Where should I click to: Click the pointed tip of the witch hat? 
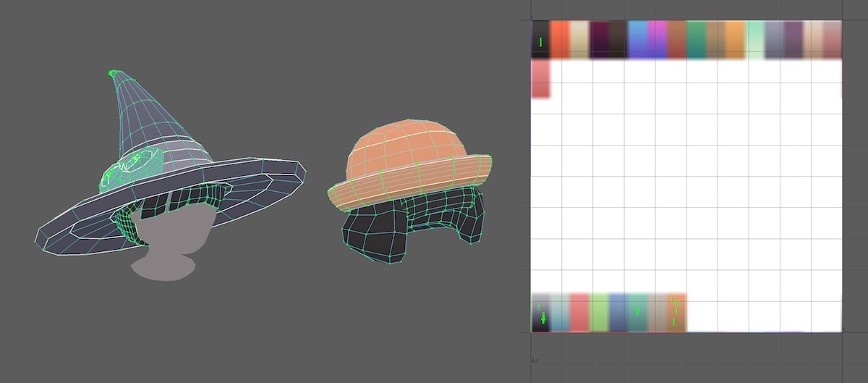[113, 73]
